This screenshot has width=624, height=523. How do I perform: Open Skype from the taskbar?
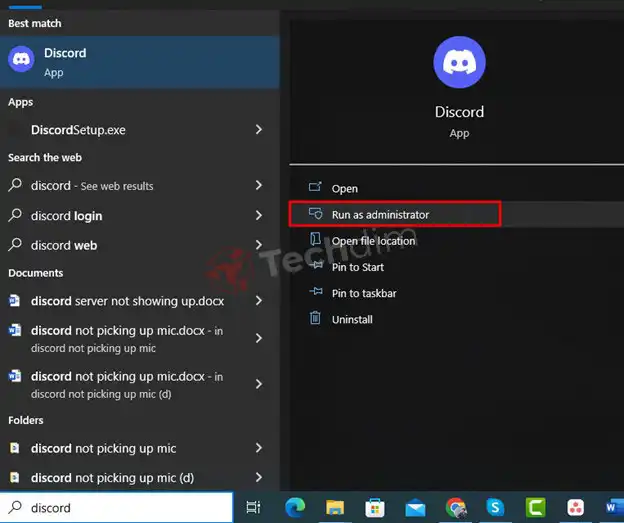495,508
